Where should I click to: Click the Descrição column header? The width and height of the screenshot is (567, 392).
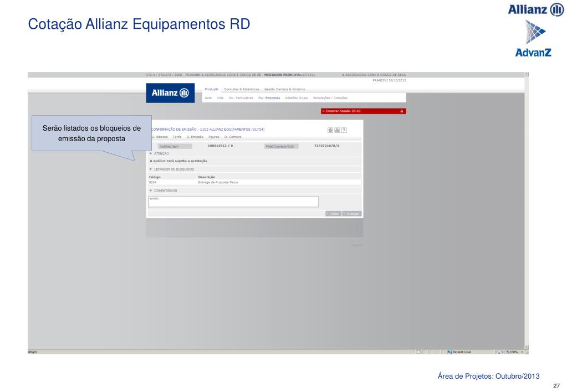pyautogui.click(x=207, y=177)
